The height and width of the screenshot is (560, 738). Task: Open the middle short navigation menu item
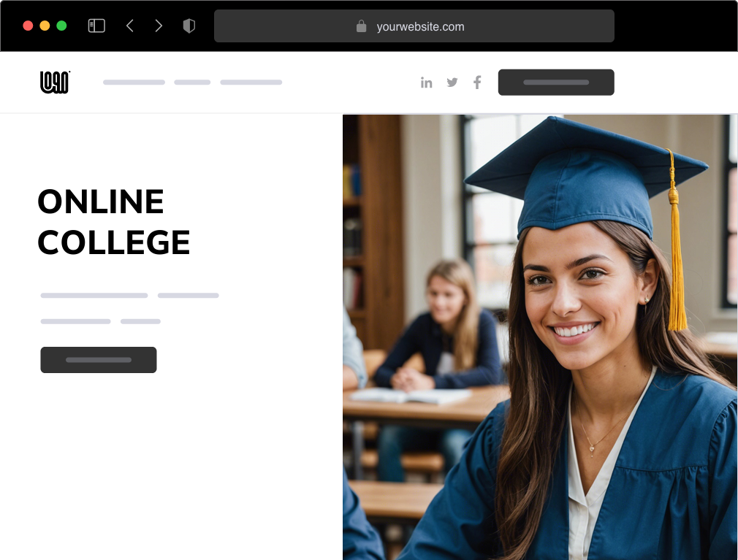pyautogui.click(x=192, y=83)
